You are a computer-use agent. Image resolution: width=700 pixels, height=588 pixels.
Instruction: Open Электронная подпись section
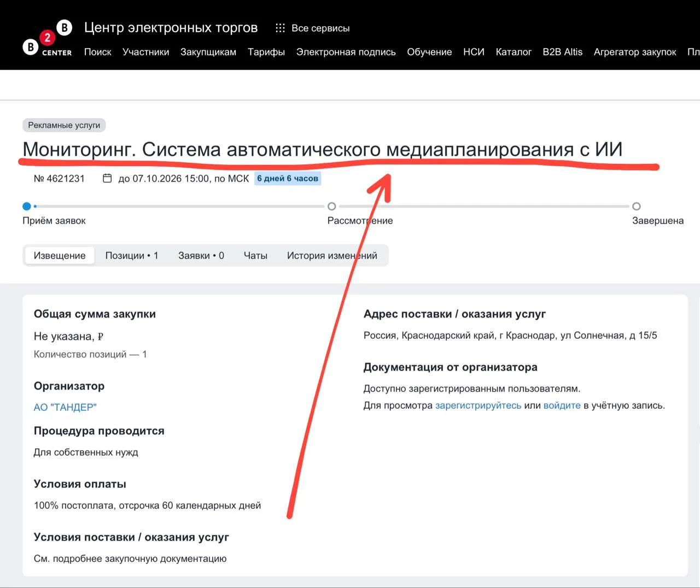pyautogui.click(x=346, y=52)
